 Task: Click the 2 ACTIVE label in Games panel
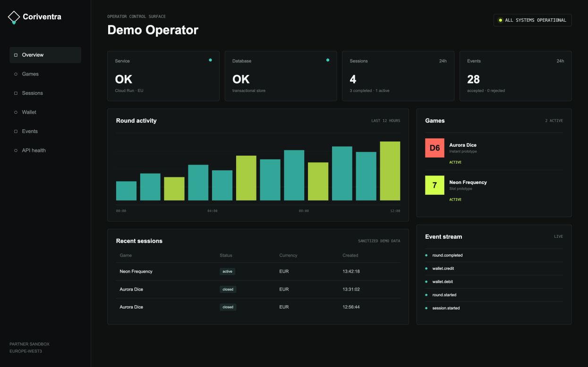554,121
